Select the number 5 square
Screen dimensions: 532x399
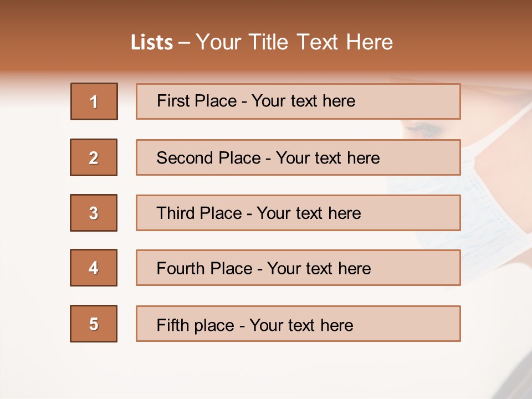coord(94,324)
